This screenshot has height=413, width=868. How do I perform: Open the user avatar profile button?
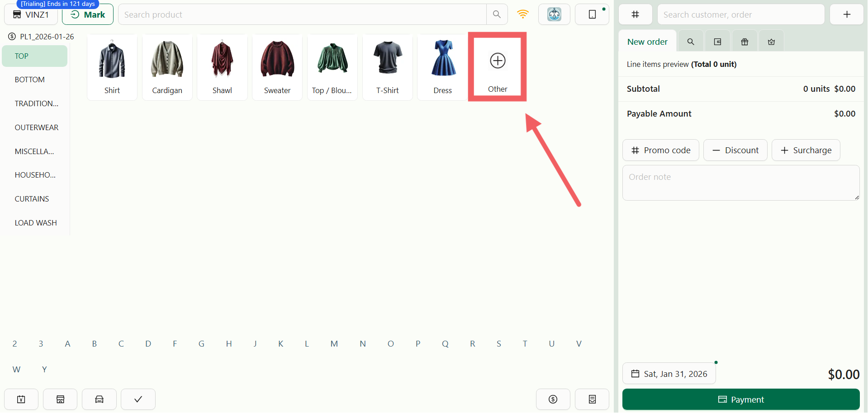click(x=554, y=14)
